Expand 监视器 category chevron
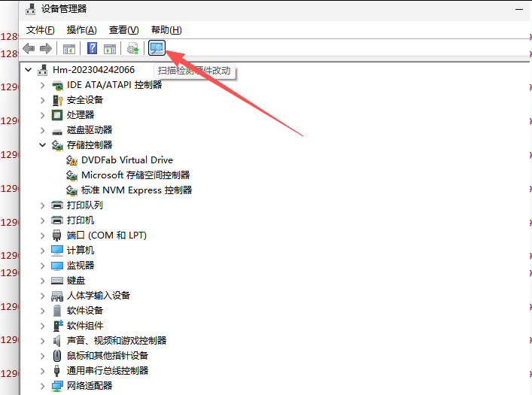The height and width of the screenshot is (395, 532). (x=42, y=266)
